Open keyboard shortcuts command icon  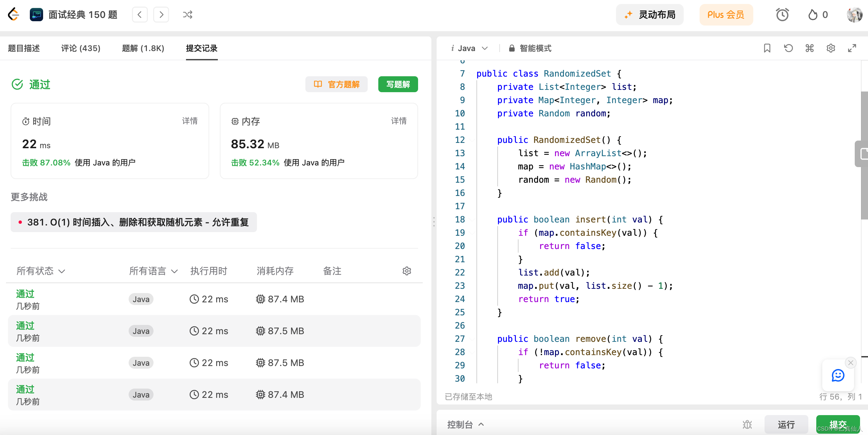[x=809, y=48]
